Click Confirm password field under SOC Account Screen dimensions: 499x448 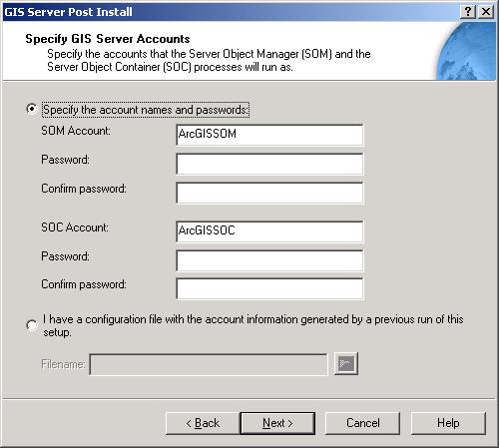coord(269,288)
